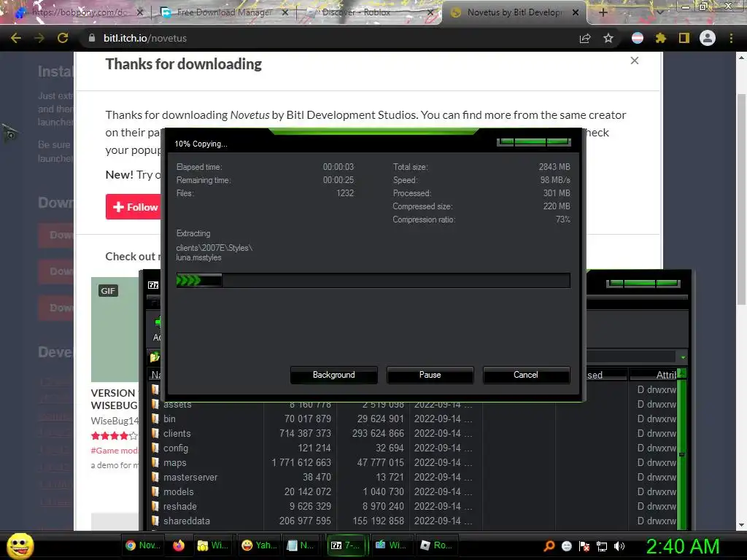Select the config folder in 7-Zip
The width and height of the screenshot is (747, 560).
[413, 448]
